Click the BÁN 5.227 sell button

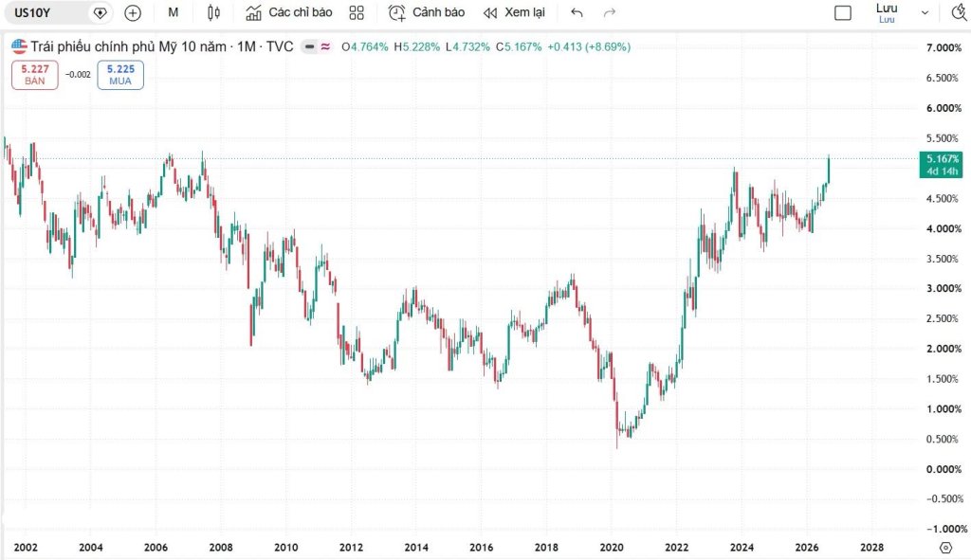pyautogui.click(x=35, y=75)
